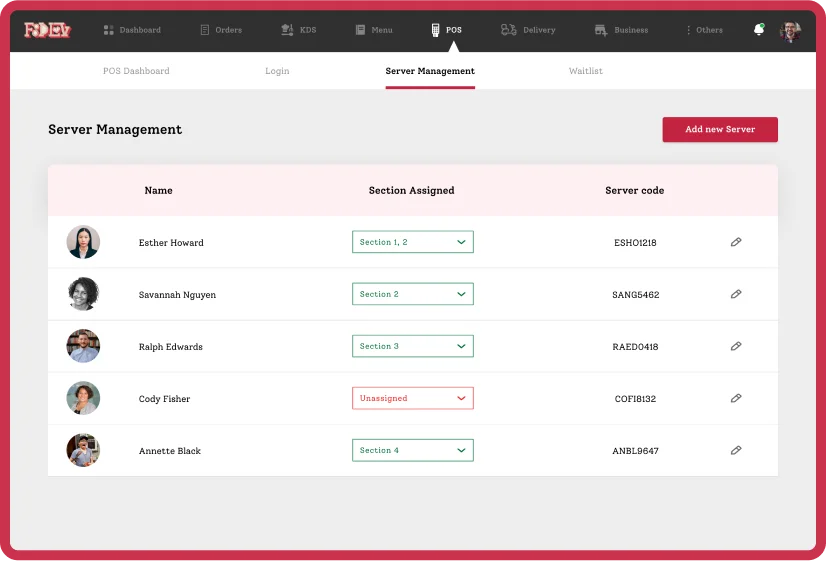Open the Orders menu

tap(221, 30)
